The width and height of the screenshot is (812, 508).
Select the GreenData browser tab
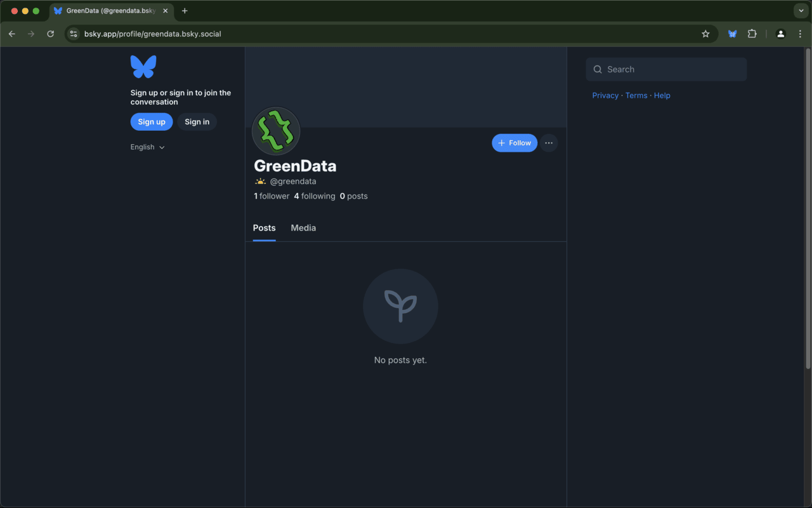110,11
